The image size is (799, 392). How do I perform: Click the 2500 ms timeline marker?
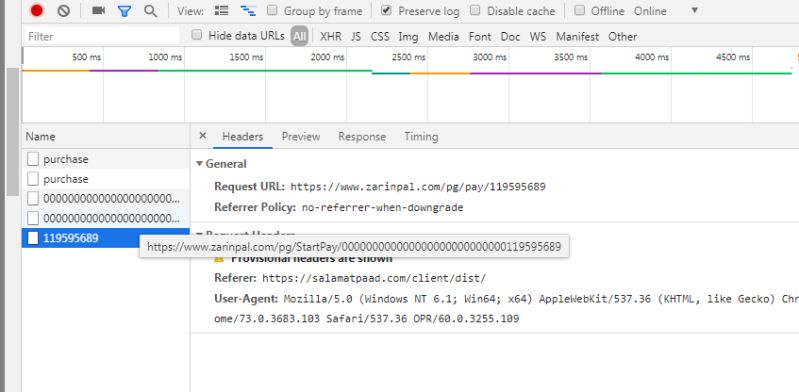pyautogui.click(x=408, y=57)
